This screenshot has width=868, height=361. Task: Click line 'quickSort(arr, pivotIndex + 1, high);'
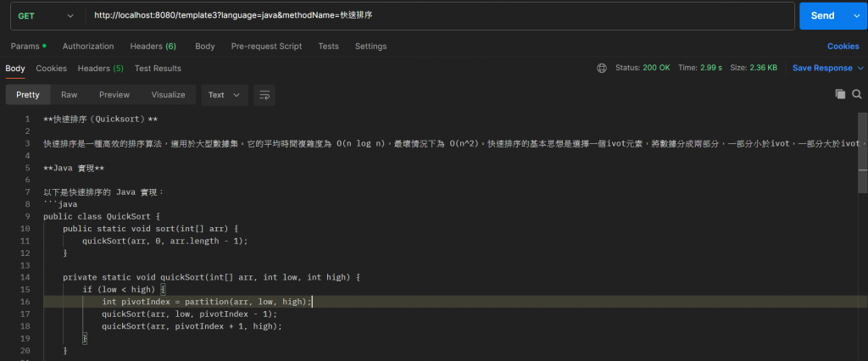(192, 326)
